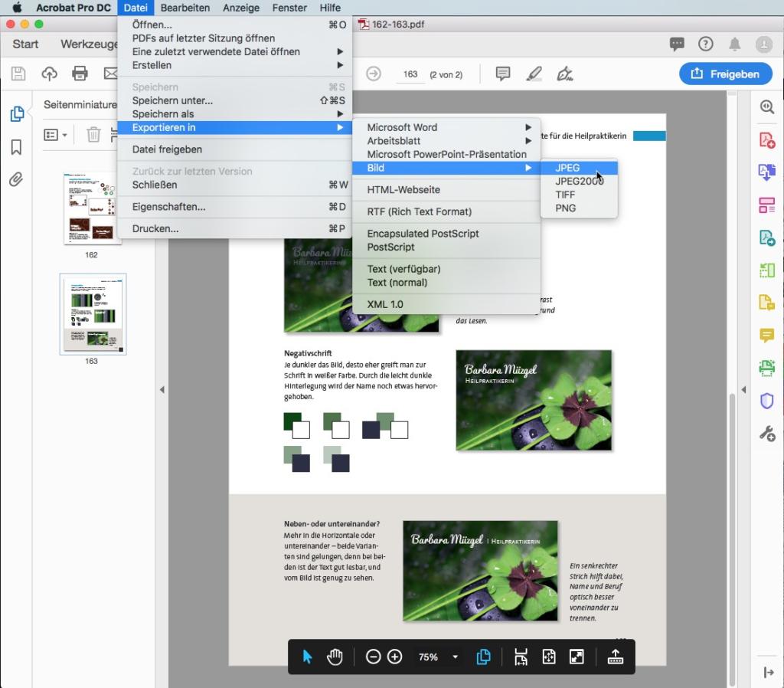Select PNG export format
This screenshot has height=688, width=784.
click(x=566, y=208)
